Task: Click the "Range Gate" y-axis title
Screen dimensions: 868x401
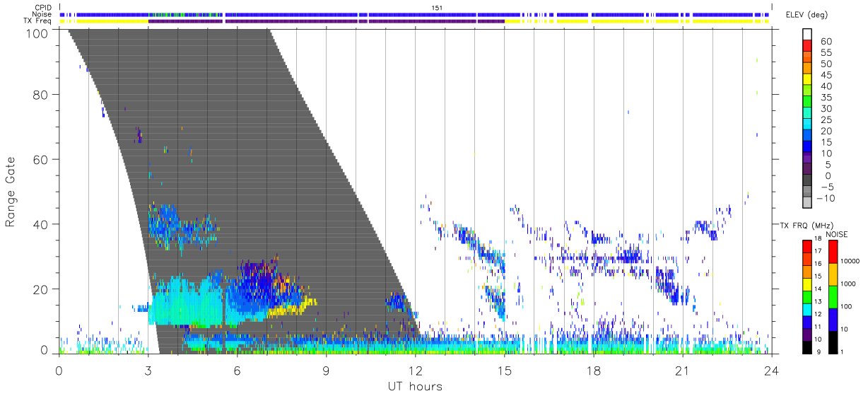Action: (x=11, y=193)
